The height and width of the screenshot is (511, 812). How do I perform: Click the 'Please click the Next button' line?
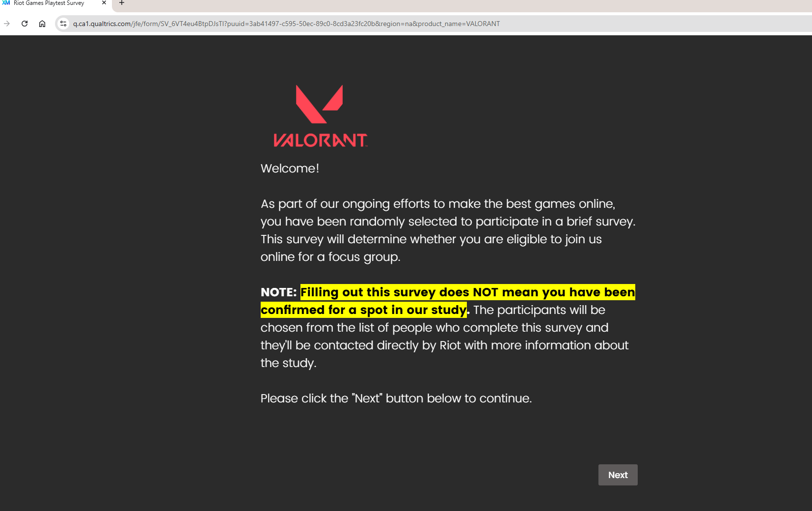[x=396, y=398]
